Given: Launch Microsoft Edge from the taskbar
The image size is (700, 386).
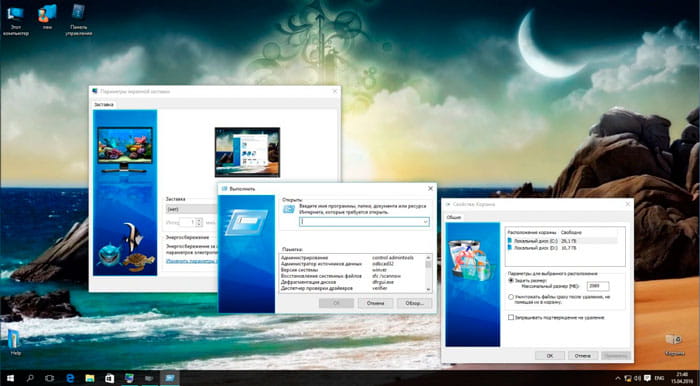Looking at the screenshot, I should coord(70,378).
